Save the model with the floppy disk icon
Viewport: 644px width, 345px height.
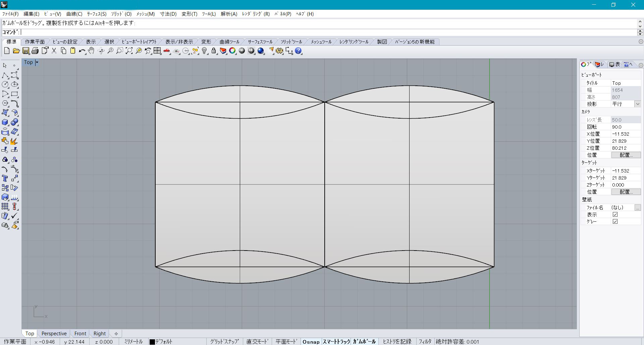[25, 51]
